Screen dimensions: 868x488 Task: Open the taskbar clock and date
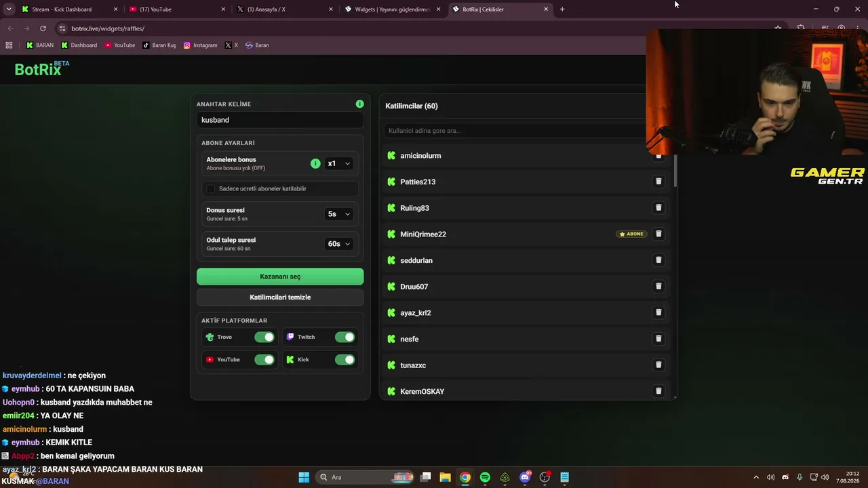click(x=847, y=477)
